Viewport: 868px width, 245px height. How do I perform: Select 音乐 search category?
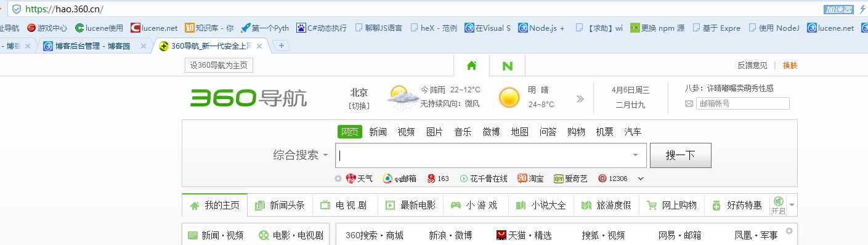463,132
